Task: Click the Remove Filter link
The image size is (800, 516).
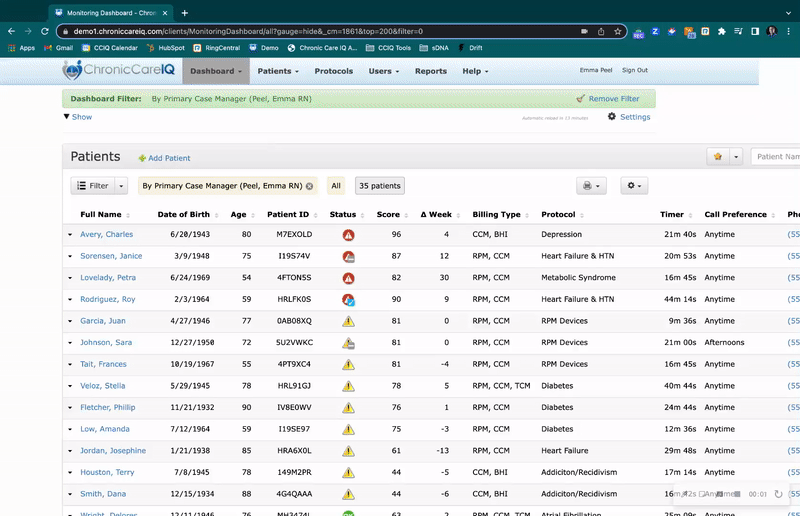Action: 614,99
